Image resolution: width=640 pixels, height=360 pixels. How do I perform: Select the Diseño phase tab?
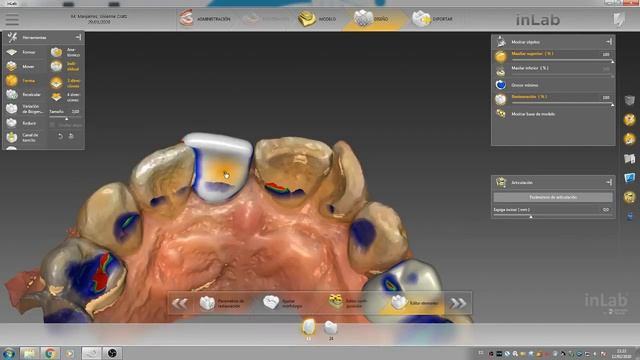click(371, 19)
